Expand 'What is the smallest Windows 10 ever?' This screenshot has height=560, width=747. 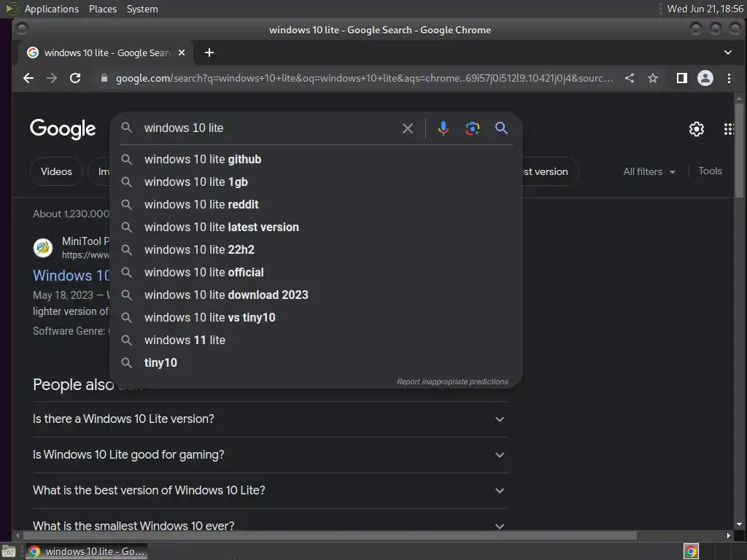point(270,526)
